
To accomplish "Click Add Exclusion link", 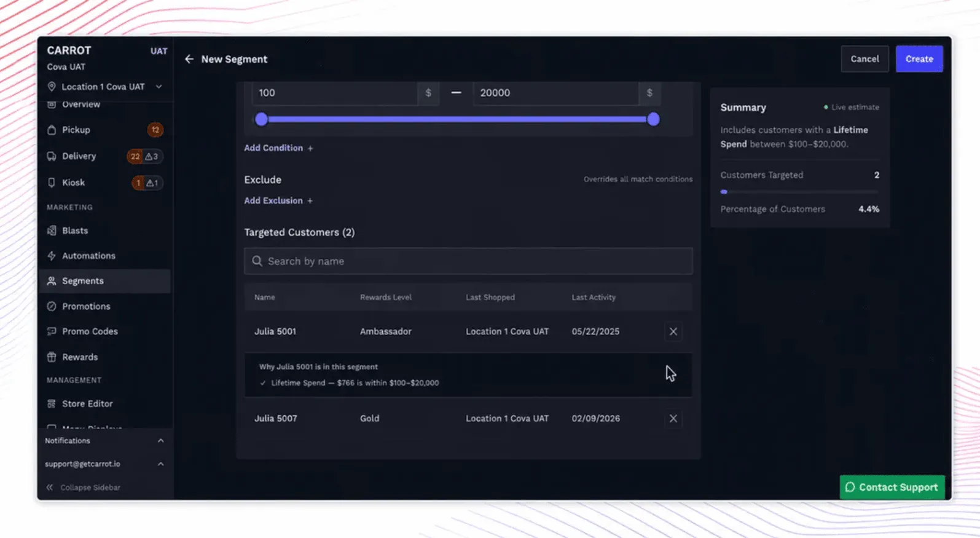I will click(x=278, y=201).
